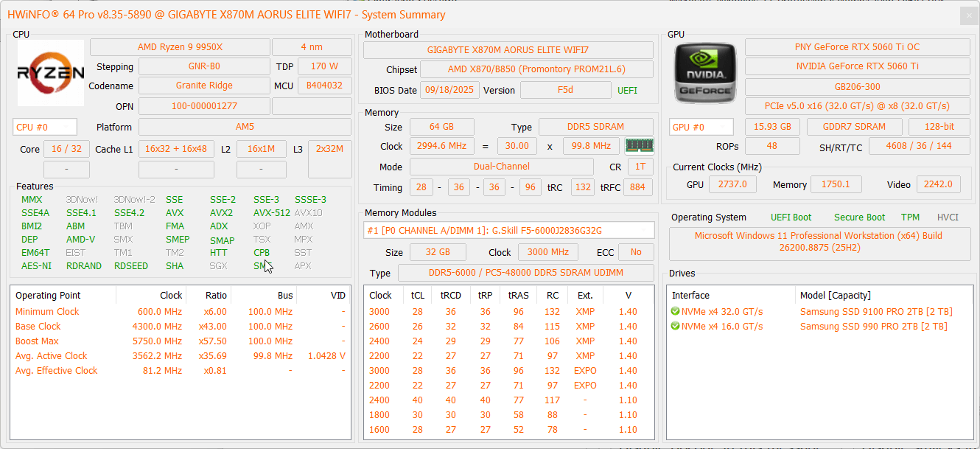Select the AMD Ryzen 9 9950X name field
This screenshot has width=980, height=449.
180,46
